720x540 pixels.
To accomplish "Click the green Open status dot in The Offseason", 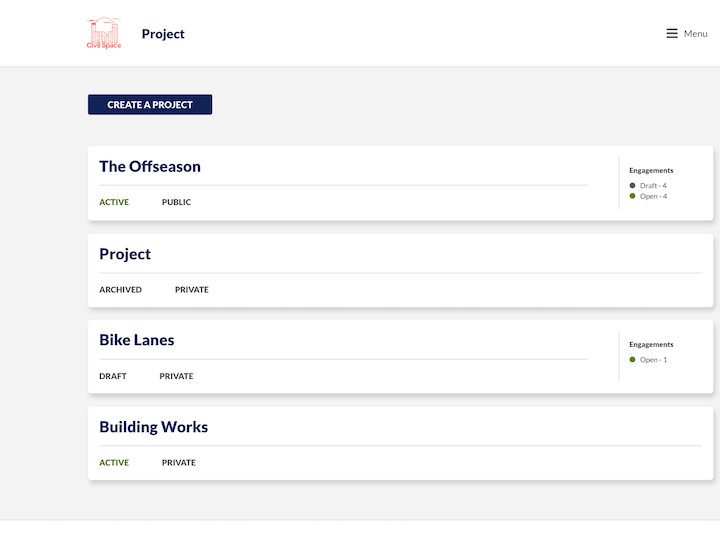I will coord(632,196).
